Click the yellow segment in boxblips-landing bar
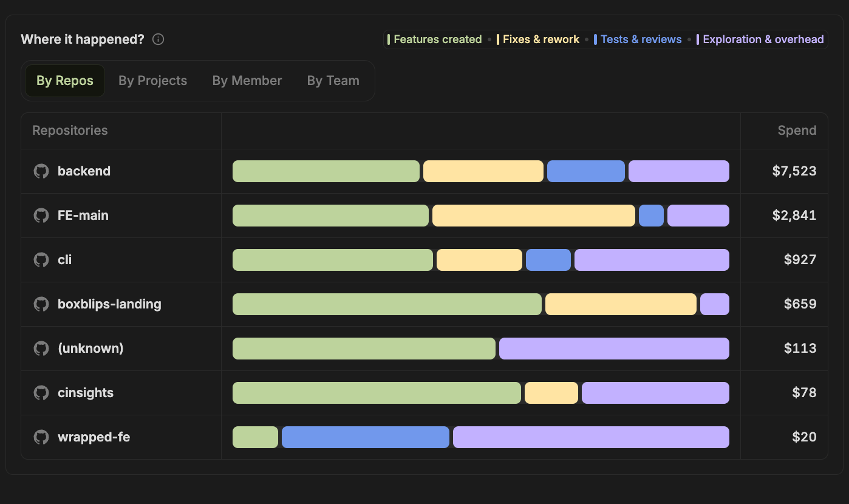The height and width of the screenshot is (504, 849). pos(621,304)
